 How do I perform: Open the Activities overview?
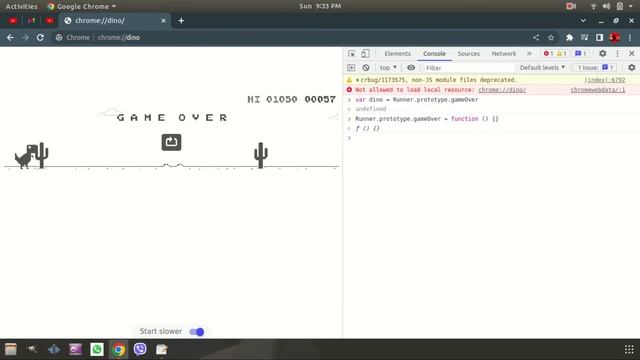[21, 6]
